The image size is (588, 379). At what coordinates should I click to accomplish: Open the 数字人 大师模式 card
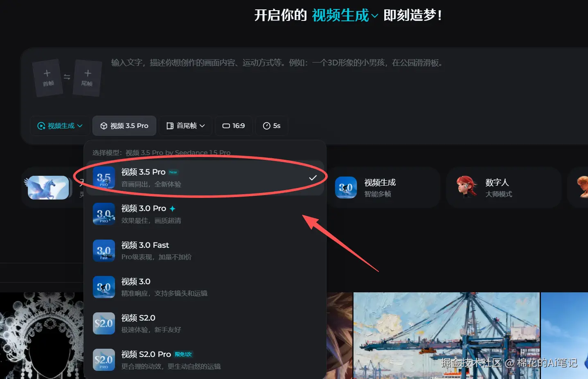[x=504, y=188]
